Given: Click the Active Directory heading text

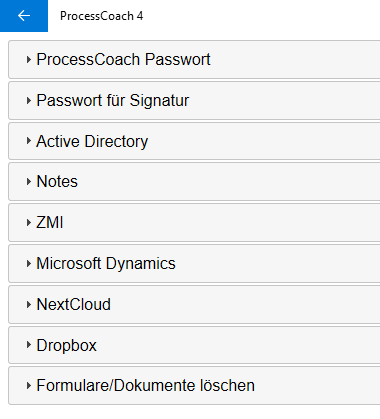Looking at the screenshot, I should [92, 141].
